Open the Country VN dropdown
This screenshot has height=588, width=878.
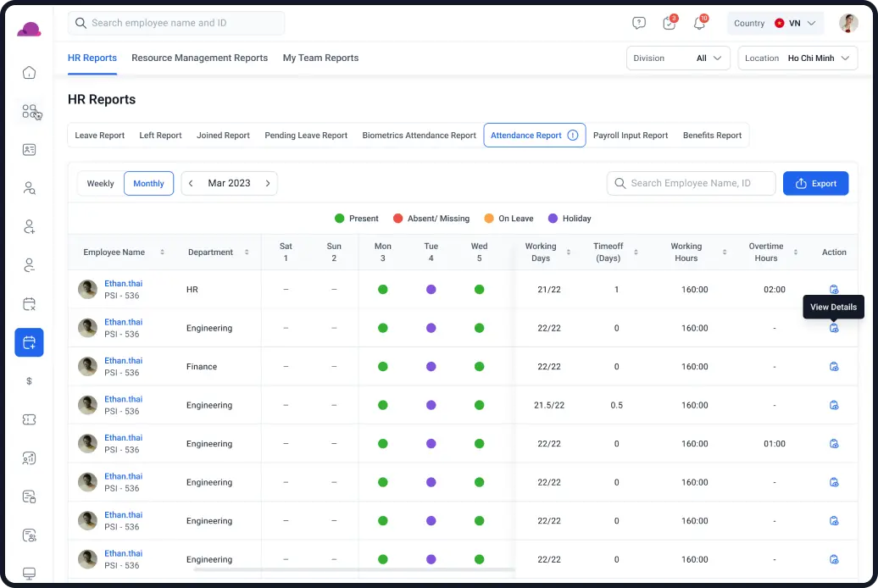775,23
